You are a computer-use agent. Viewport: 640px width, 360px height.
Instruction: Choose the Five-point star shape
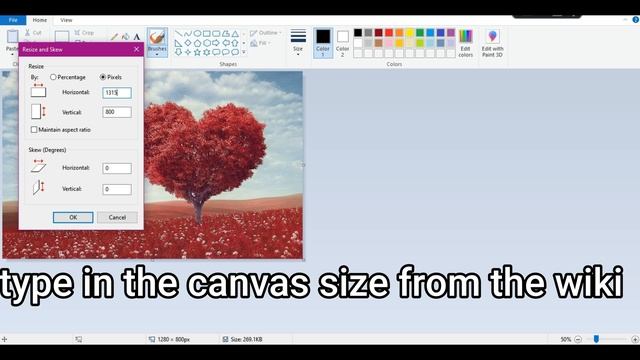coord(198,52)
